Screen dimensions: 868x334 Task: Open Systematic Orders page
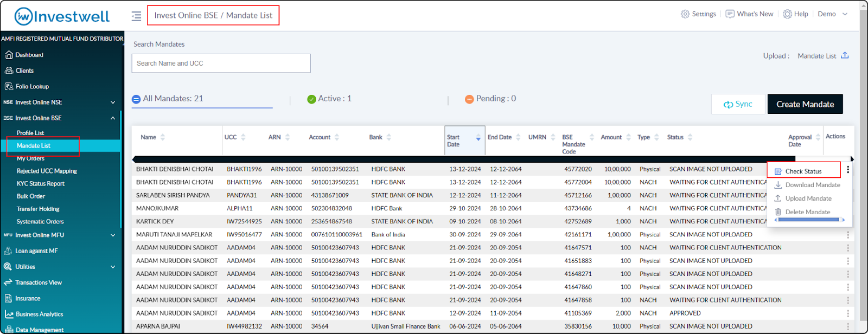tap(40, 222)
